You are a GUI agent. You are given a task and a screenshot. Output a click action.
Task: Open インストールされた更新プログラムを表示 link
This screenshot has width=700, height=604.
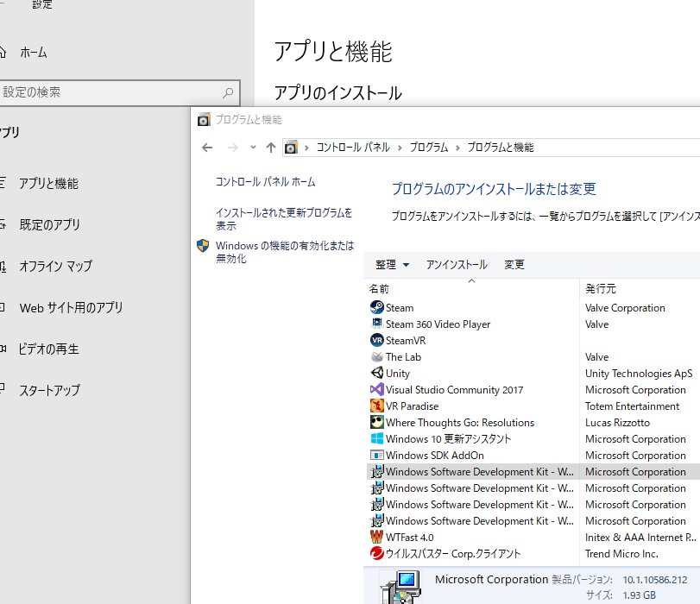284,219
